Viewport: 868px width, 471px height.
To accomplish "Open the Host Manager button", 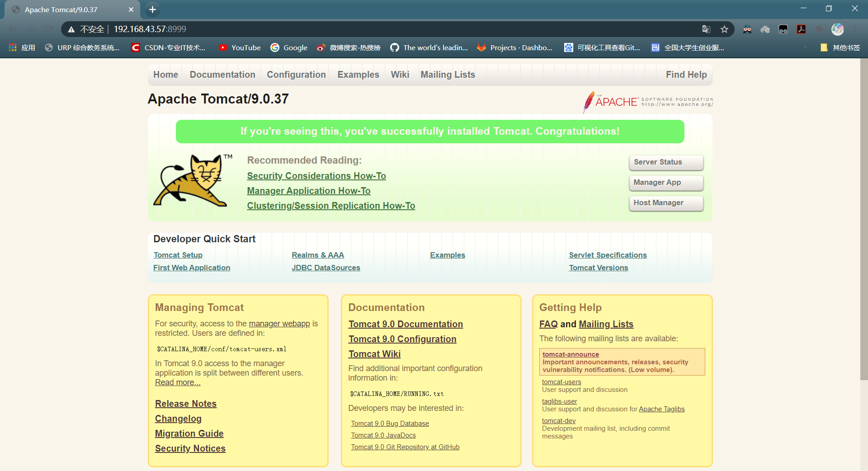I will click(666, 203).
